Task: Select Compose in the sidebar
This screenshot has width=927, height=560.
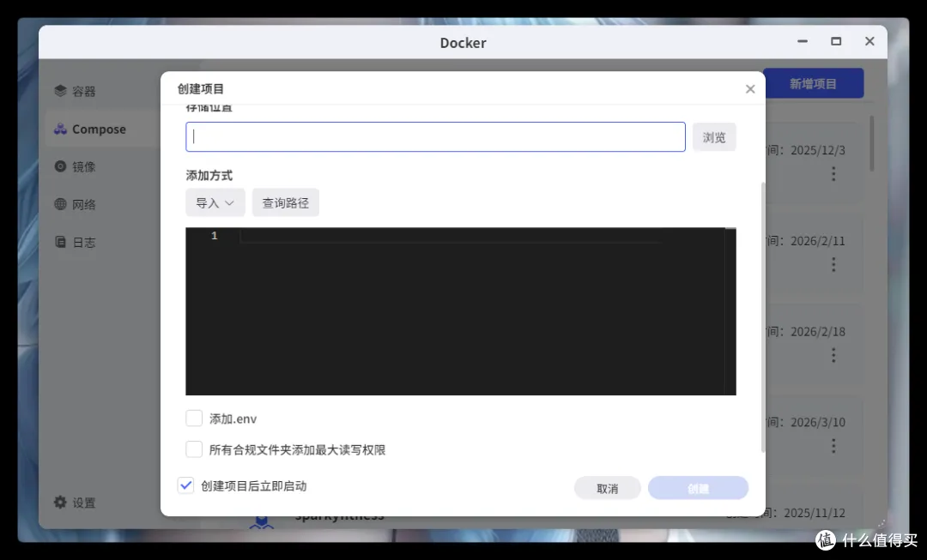Action: (98, 129)
